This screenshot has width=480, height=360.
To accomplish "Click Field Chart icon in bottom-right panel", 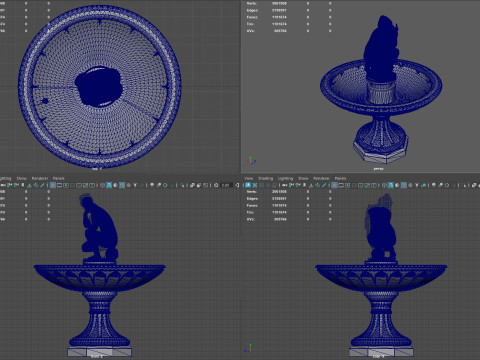I will [x=360, y=185].
